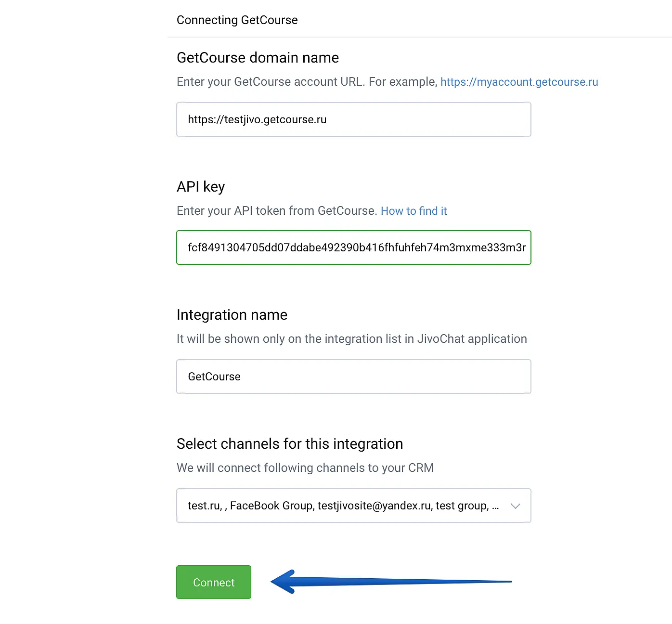The image size is (672, 624).
Task: Click "Enter your API token from GetCourse" text
Action: (x=277, y=211)
